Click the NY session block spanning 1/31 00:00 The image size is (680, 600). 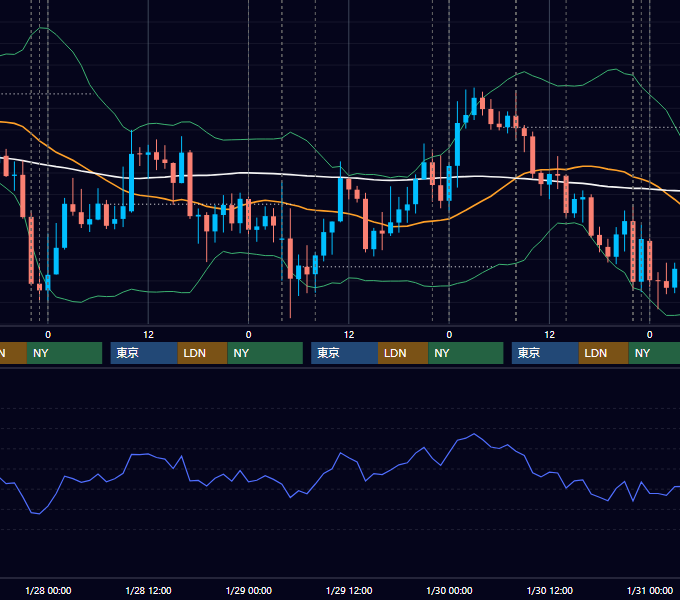click(654, 353)
